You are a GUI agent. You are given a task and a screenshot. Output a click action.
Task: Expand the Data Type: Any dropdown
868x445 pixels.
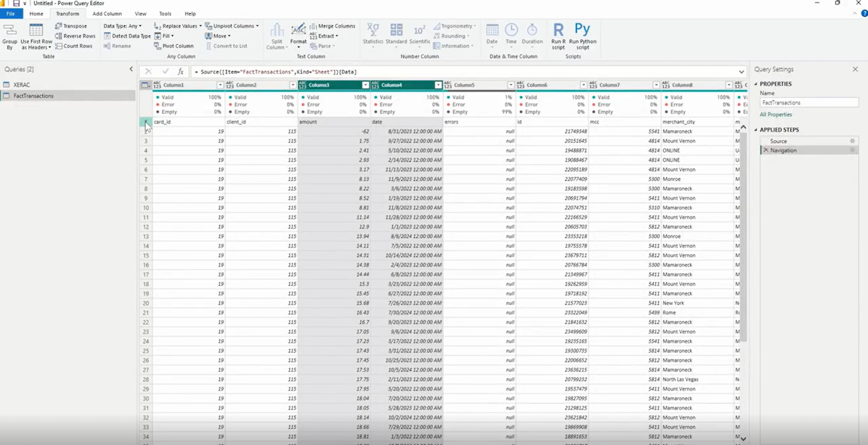pyautogui.click(x=122, y=26)
